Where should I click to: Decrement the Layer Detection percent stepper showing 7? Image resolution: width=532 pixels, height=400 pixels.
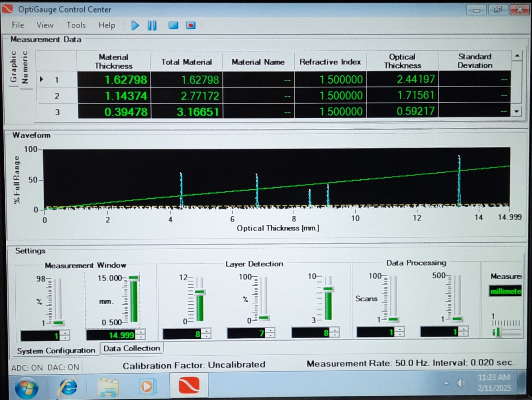(270, 335)
